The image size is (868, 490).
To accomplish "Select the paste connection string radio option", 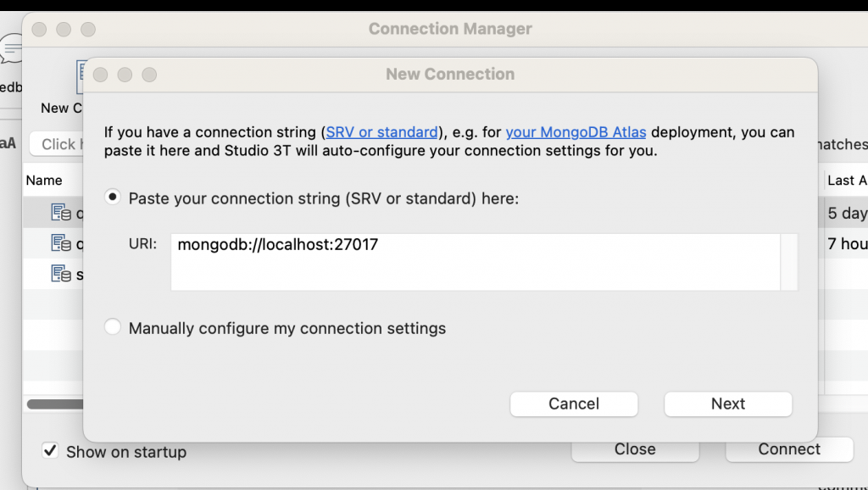I will click(113, 198).
